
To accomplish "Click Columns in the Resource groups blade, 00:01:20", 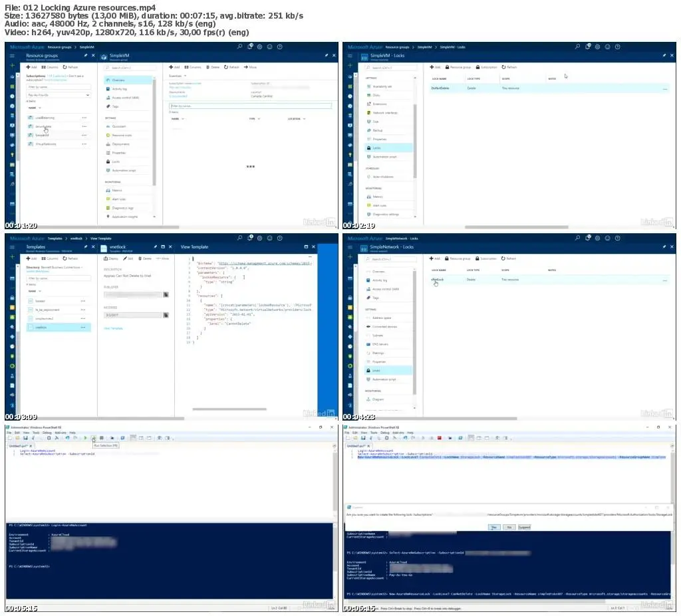I will 50,67.
